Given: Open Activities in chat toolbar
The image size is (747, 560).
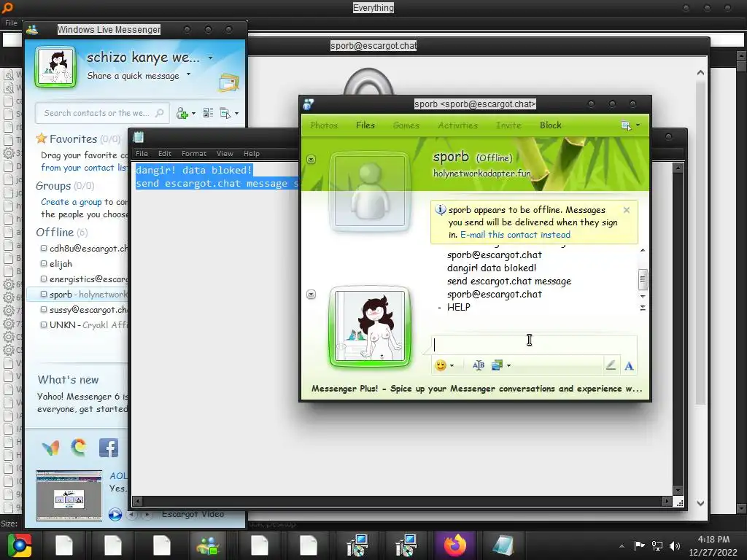Looking at the screenshot, I should [x=457, y=125].
